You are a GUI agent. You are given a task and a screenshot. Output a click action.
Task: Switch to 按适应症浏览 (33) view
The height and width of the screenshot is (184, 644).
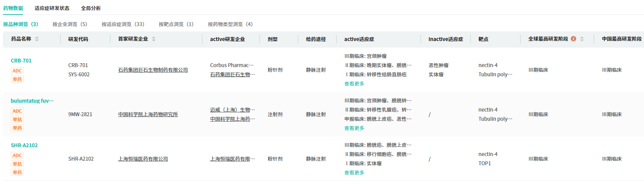pyautogui.click(x=123, y=24)
